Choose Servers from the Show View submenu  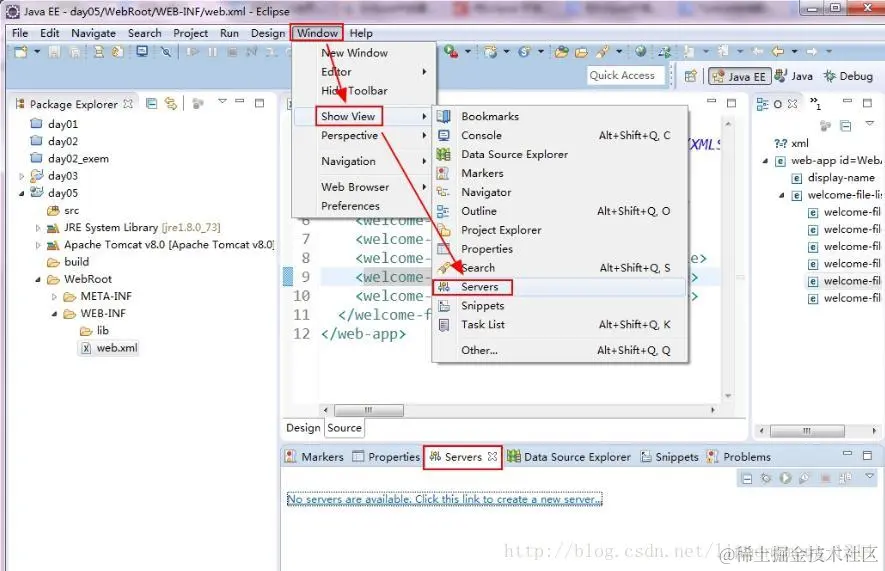pyautogui.click(x=559, y=287)
